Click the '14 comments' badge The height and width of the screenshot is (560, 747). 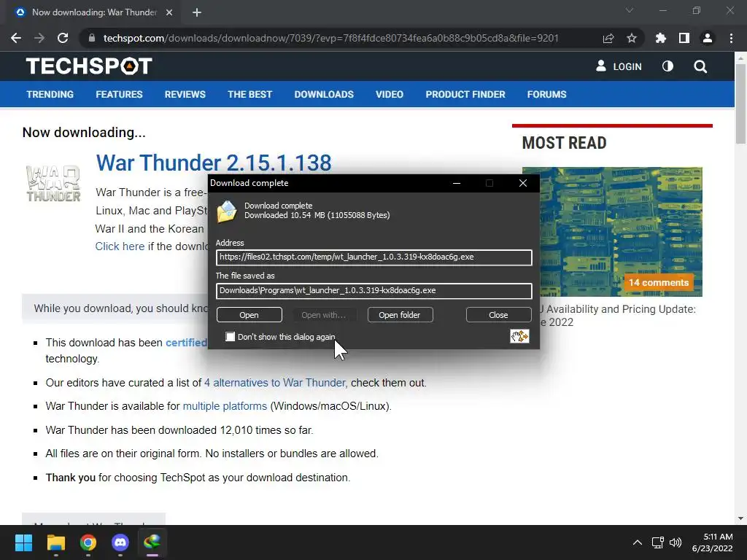click(659, 282)
